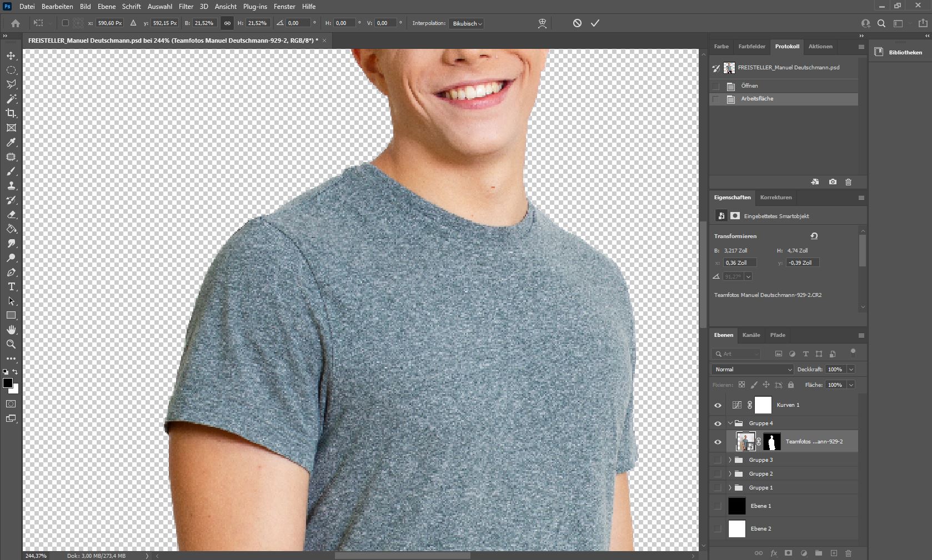
Task: Open the Interpolation dropdown in the options bar
Action: point(465,23)
